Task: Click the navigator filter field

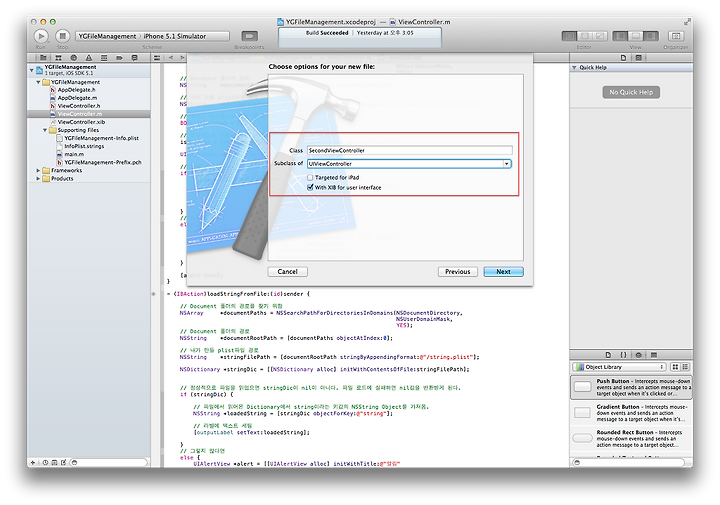Action: pyautogui.click(x=109, y=462)
